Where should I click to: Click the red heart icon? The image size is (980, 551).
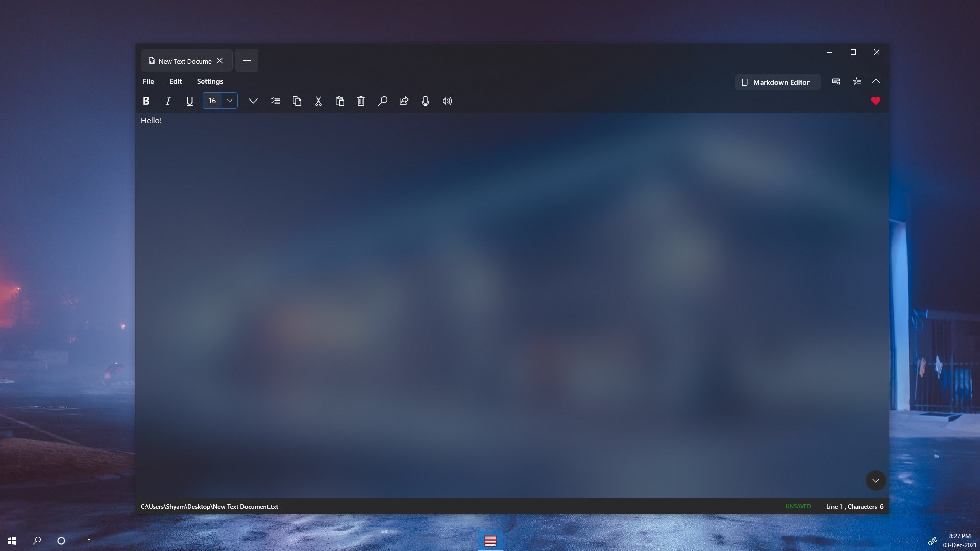876,101
